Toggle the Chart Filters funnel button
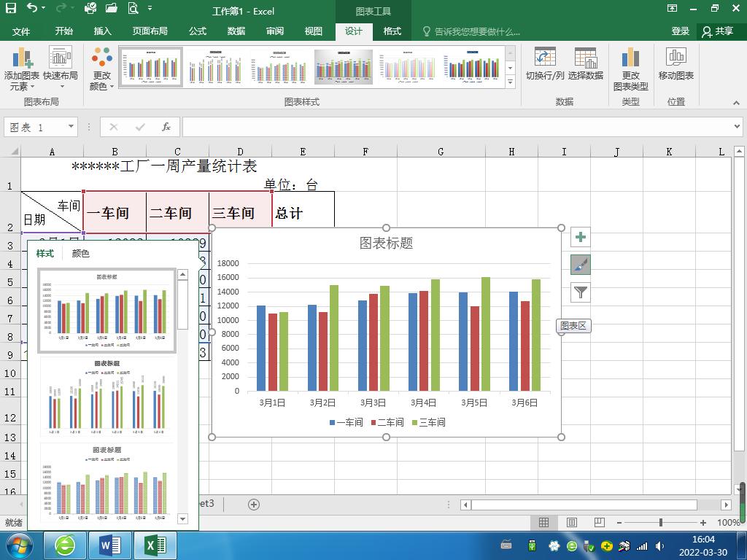The image size is (747, 560). 578,292
